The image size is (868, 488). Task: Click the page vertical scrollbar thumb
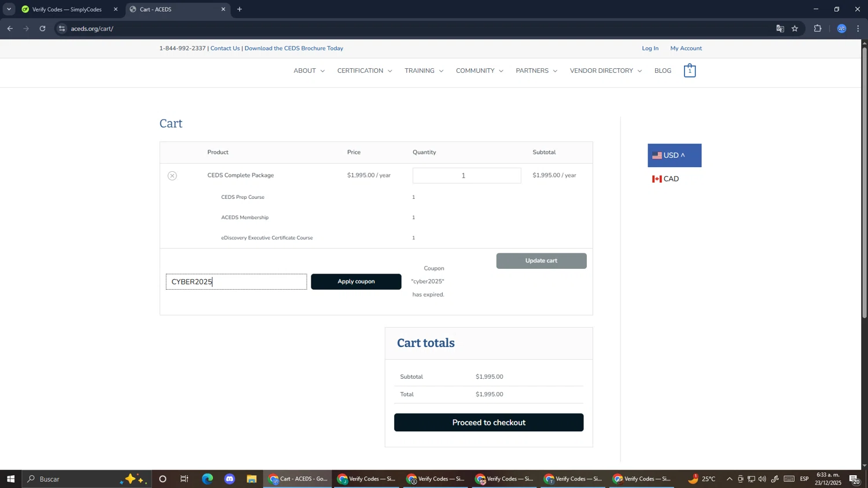865,183
